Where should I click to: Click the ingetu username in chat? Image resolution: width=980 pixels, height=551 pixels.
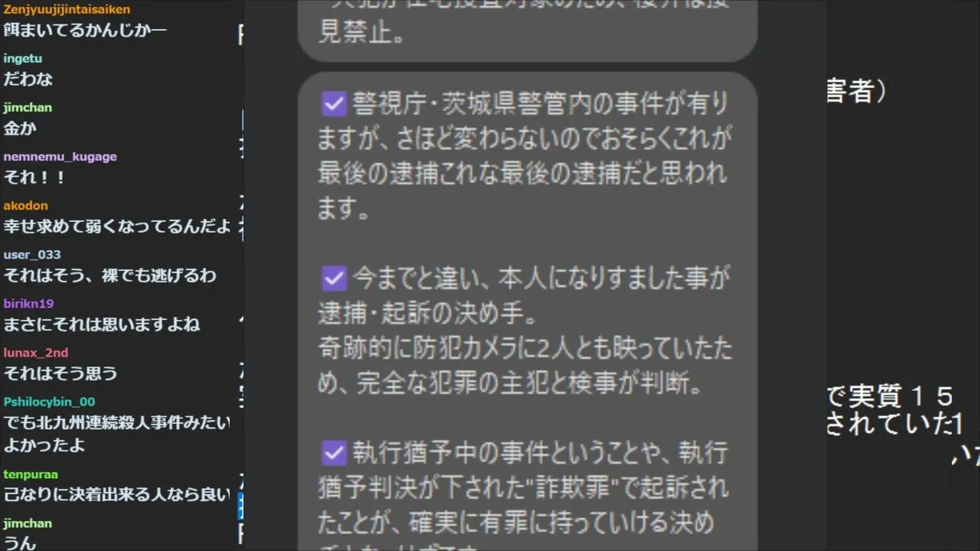tap(23, 58)
